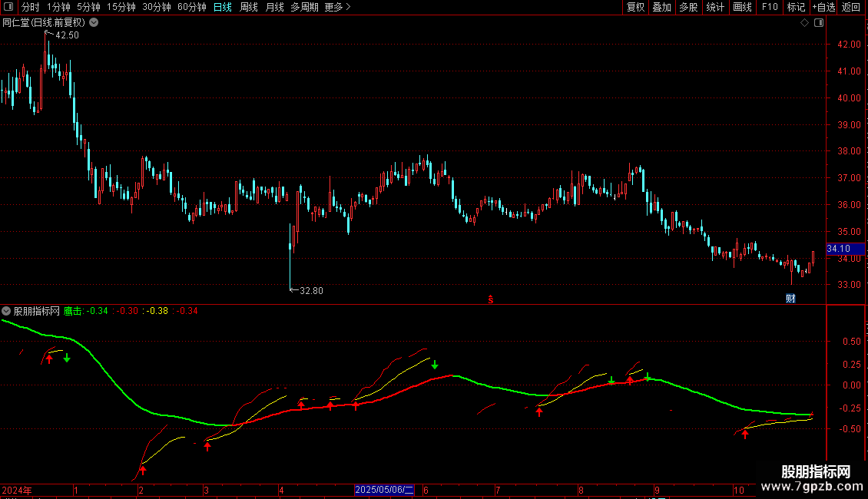868x499 pixels.
Task: Click month 9 marker on time axis
Action: tap(657, 490)
